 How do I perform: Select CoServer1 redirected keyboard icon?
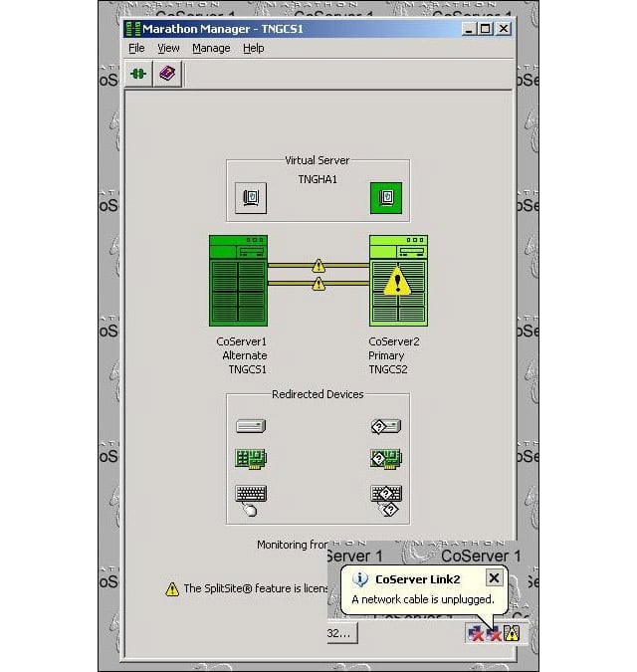click(x=251, y=493)
